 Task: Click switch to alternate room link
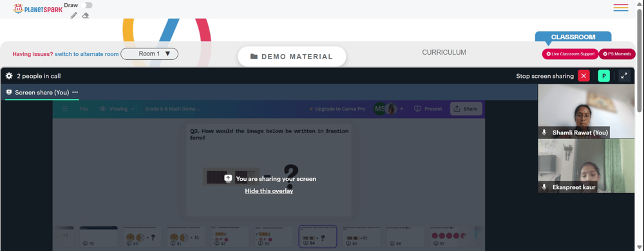(87, 54)
